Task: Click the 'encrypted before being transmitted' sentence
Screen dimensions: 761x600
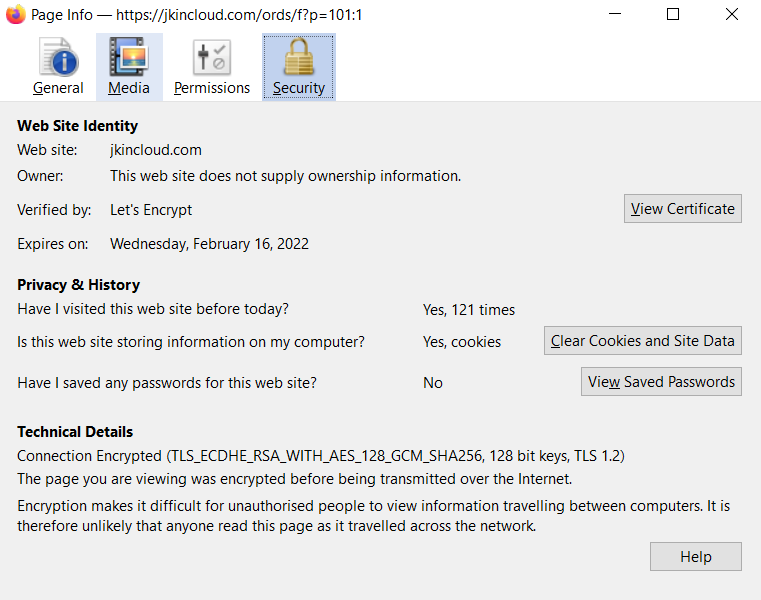Action: 295,479
